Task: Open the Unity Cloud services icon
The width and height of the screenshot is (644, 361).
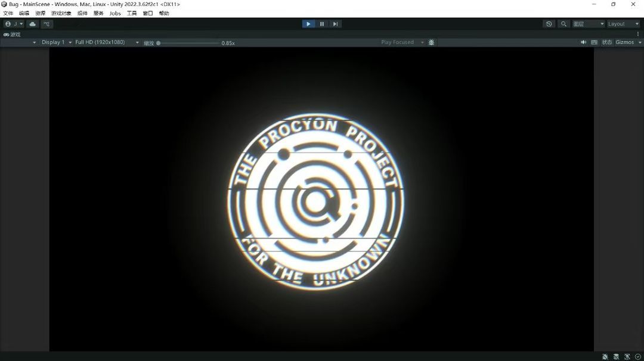Action: tap(32, 24)
